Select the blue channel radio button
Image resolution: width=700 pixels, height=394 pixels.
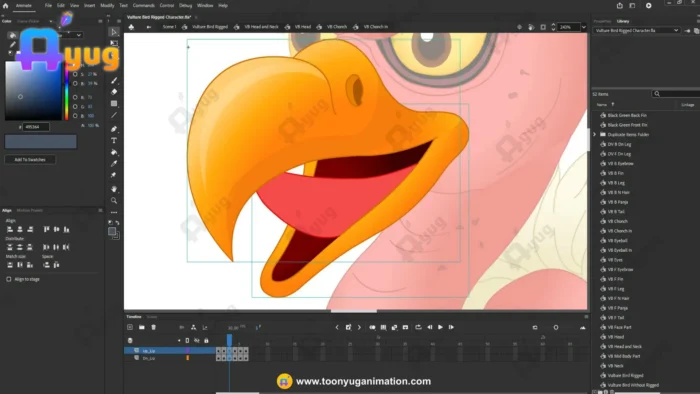[75, 116]
